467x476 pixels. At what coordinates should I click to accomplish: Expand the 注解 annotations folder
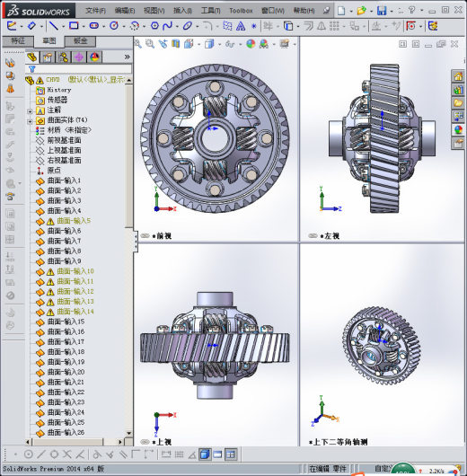[30, 111]
